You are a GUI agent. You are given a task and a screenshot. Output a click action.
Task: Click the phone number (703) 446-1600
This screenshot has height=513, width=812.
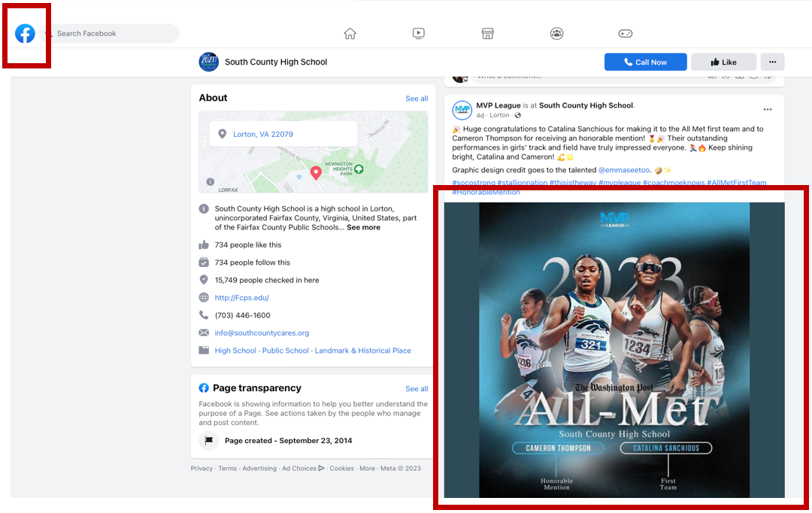[242, 316]
